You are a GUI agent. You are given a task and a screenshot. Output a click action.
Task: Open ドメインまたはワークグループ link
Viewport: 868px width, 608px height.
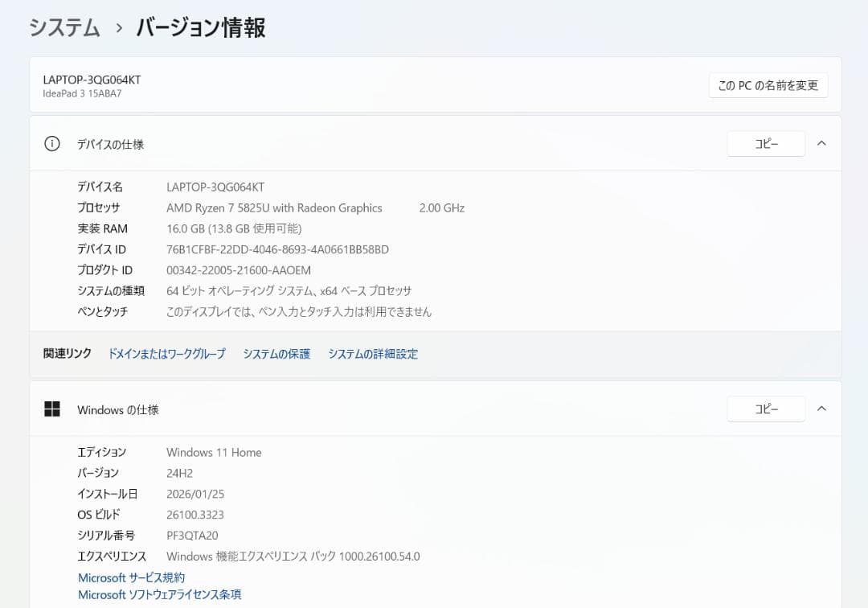(166, 353)
